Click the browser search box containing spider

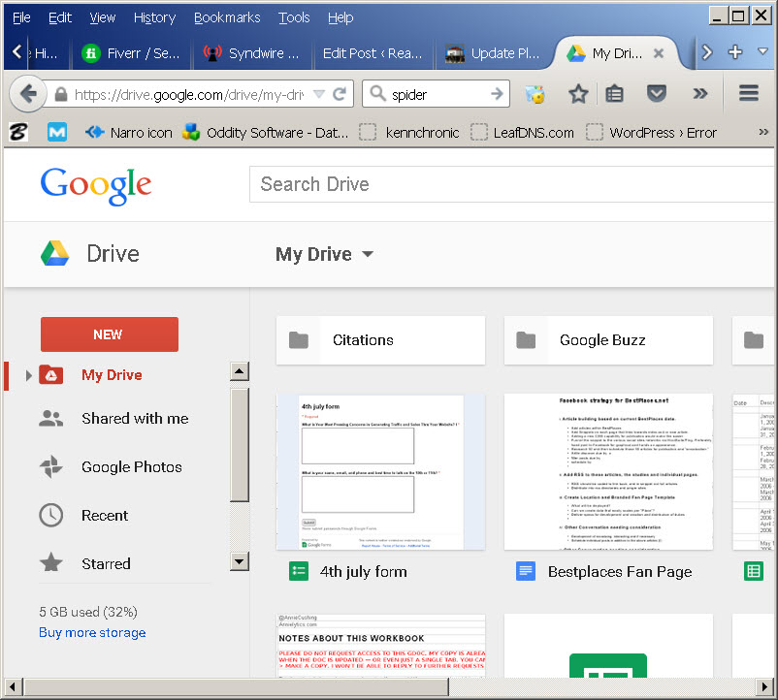click(436, 94)
